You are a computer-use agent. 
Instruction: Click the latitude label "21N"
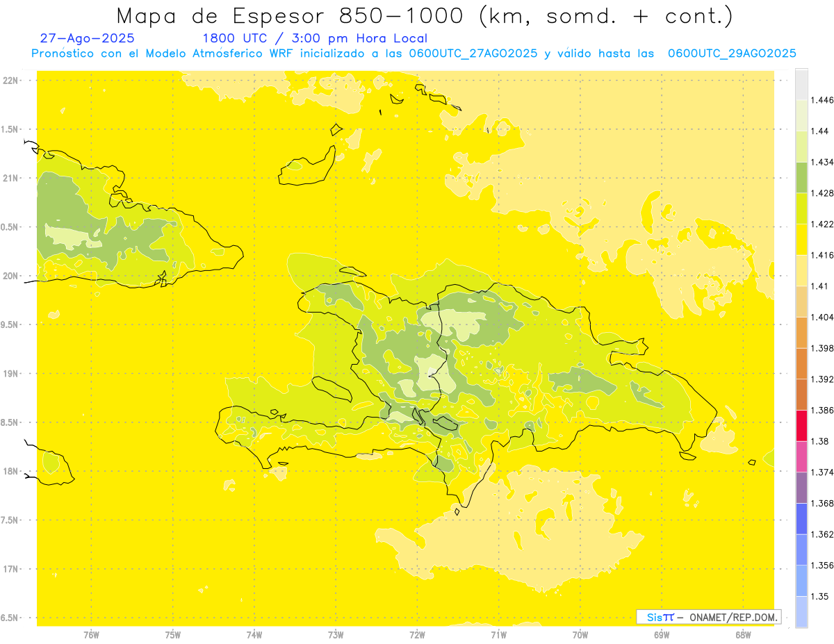pos(10,178)
